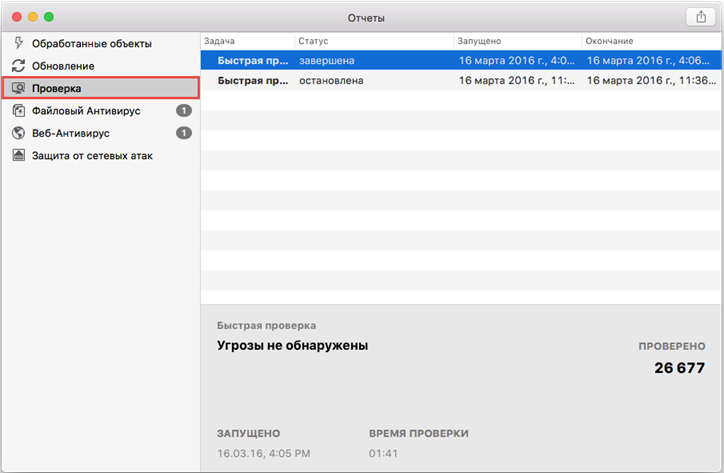Click the ПРОВЕРЕНО label
This screenshot has height=473, width=724.
tap(672, 346)
